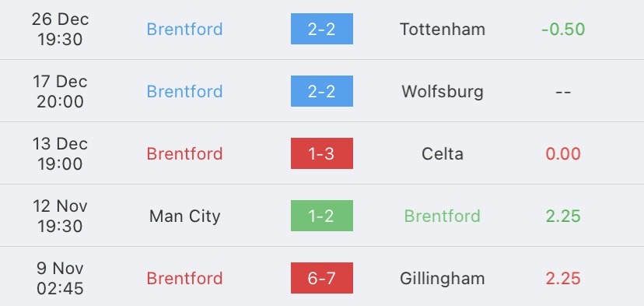Image resolution: width=644 pixels, height=306 pixels.
Task: Select the red 2.25 handicap value
Action: tap(563, 279)
